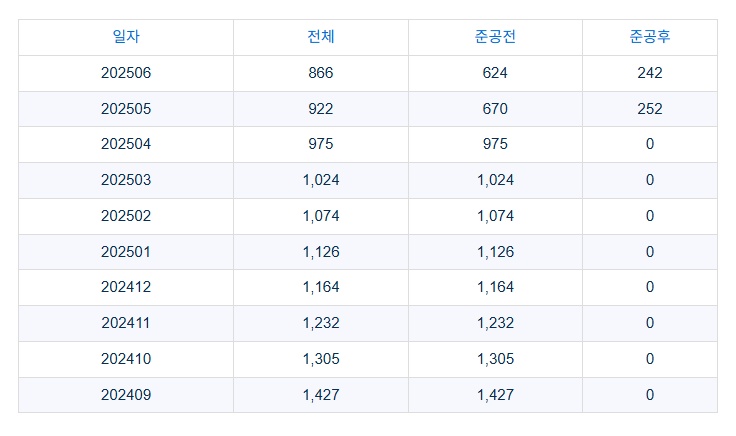Click the 준공후 column header
This screenshot has width=736, height=436.
click(x=650, y=37)
